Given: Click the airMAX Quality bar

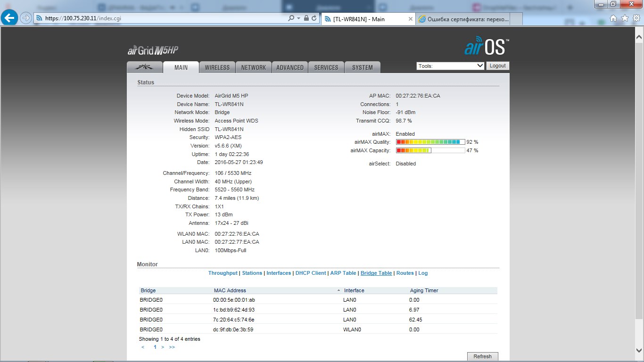Looking at the screenshot, I should (430, 142).
